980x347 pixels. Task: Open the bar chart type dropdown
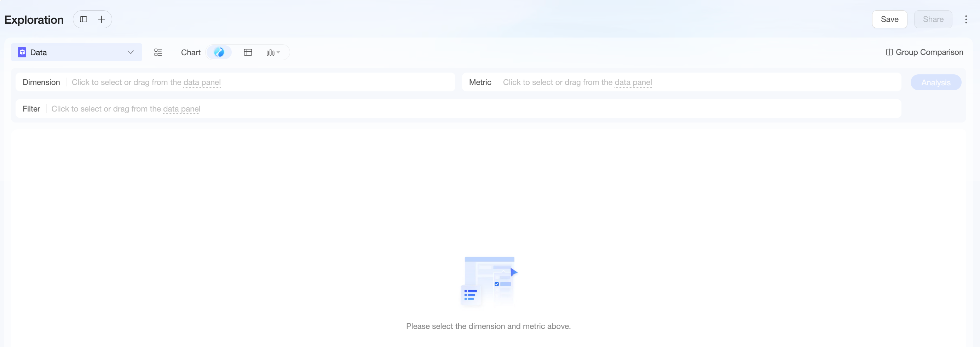pyautogui.click(x=273, y=52)
